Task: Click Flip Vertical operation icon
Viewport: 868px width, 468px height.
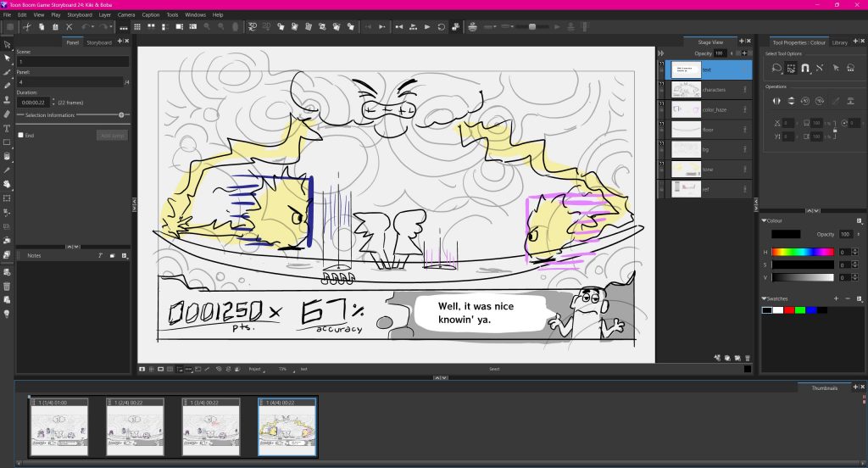Action: 791,101
